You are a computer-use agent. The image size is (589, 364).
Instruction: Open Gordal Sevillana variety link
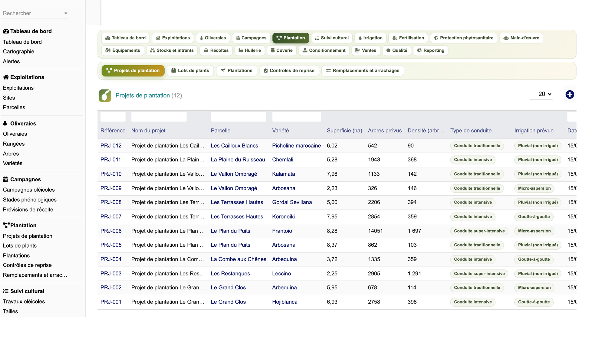tap(292, 202)
